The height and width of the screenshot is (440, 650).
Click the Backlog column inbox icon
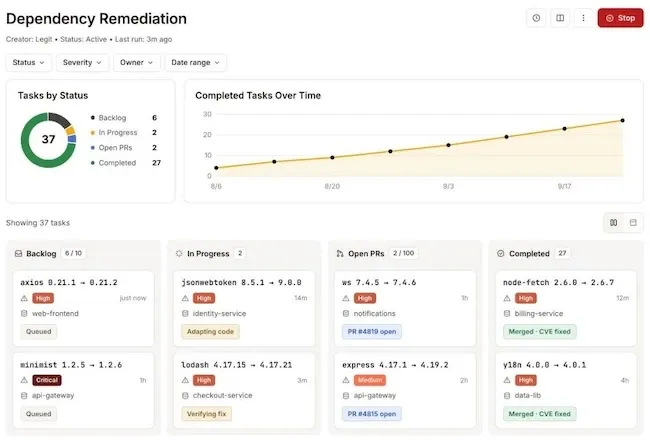(x=18, y=253)
